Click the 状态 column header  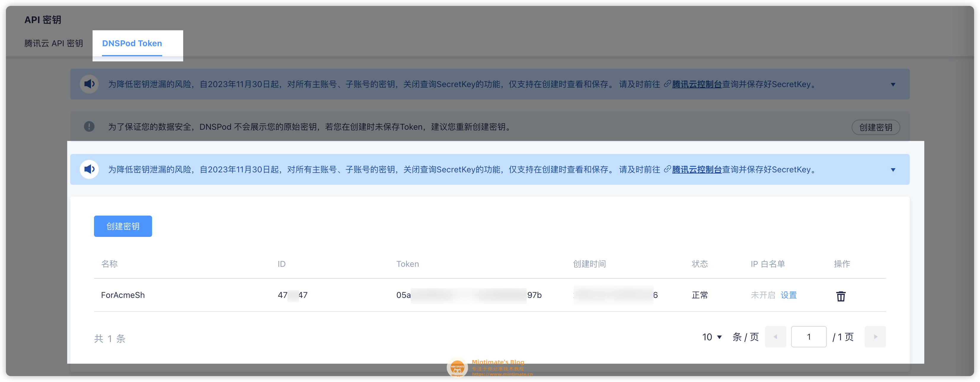coord(700,264)
